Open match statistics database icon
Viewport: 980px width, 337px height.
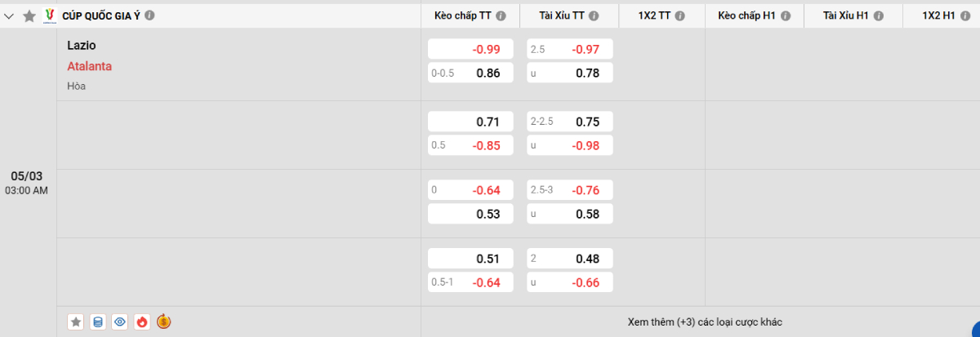[x=98, y=321]
